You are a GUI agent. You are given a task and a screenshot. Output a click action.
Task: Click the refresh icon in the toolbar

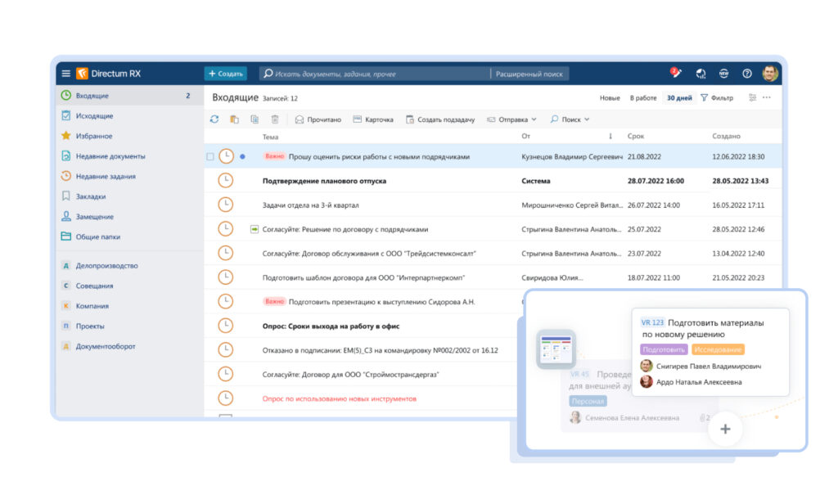point(213,119)
